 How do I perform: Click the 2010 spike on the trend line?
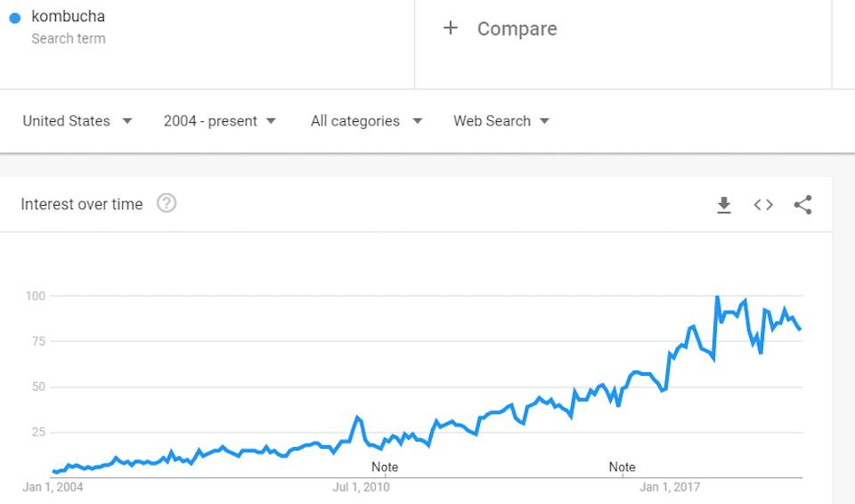[x=358, y=418]
